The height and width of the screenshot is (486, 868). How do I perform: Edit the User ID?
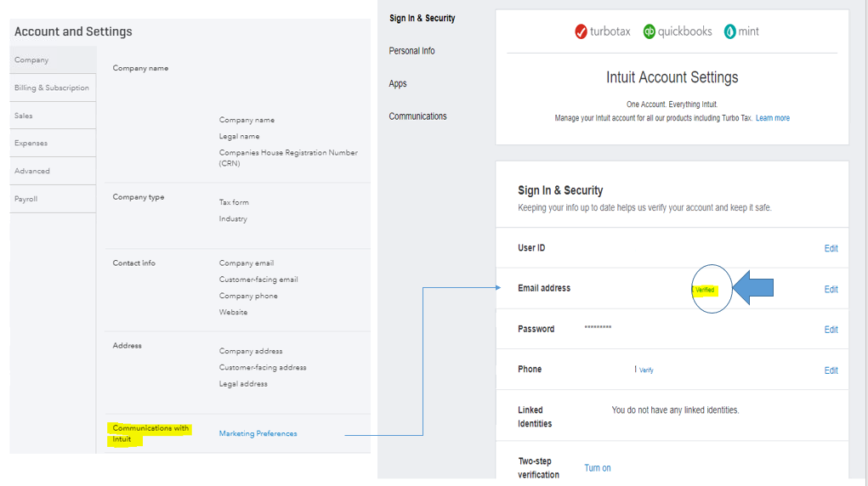click(831, 249)
